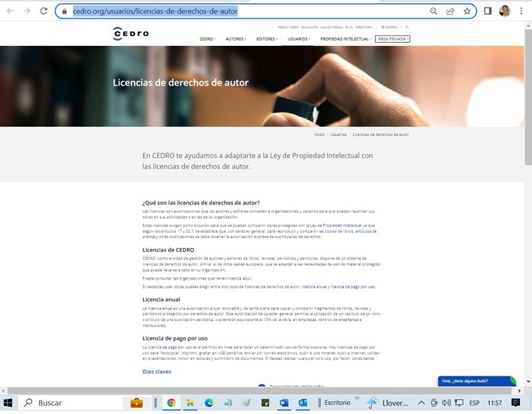Open Chrome from the taskbar
532x414 pixels.
[171, 403]
